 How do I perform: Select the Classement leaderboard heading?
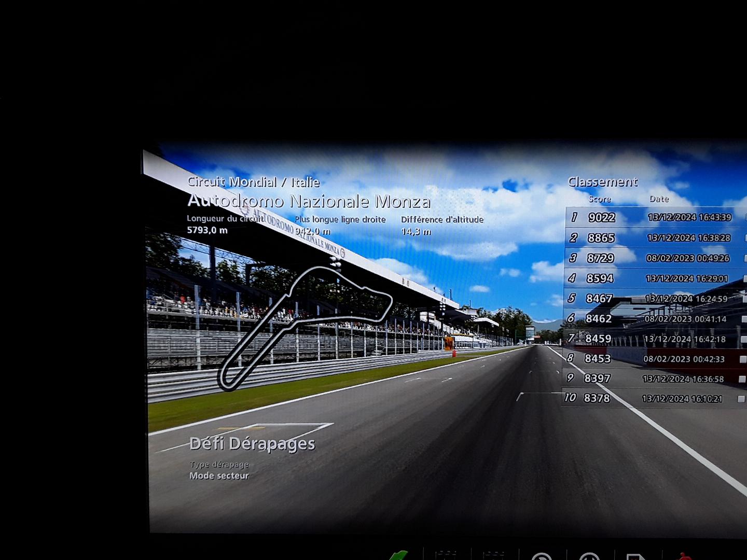tap(602, 182)
